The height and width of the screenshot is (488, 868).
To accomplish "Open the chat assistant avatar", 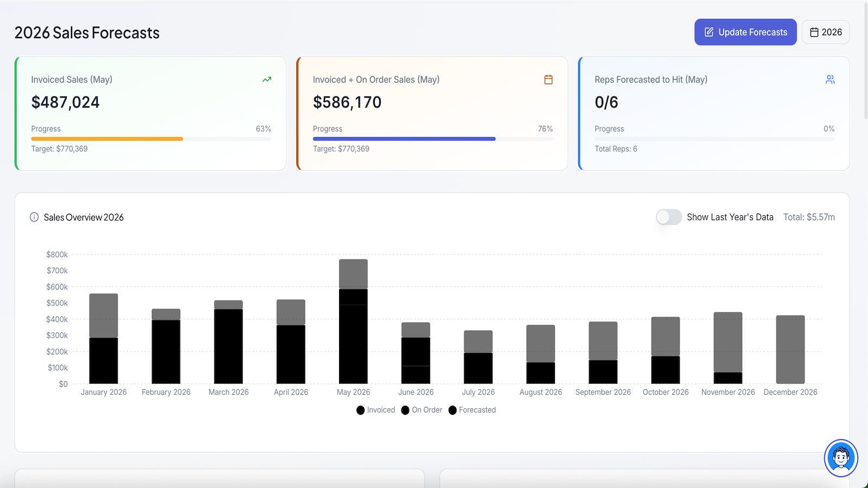I will [x=841, y=458].
